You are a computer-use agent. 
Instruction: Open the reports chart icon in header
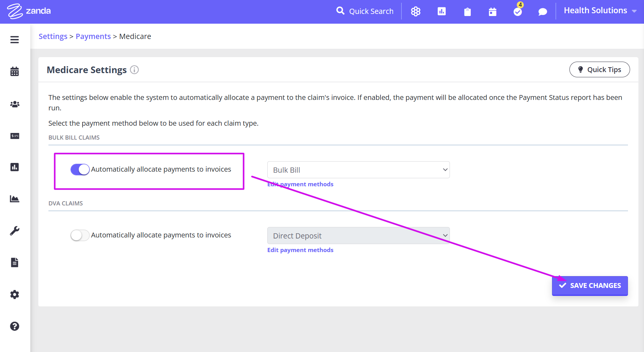click(442, 11)
